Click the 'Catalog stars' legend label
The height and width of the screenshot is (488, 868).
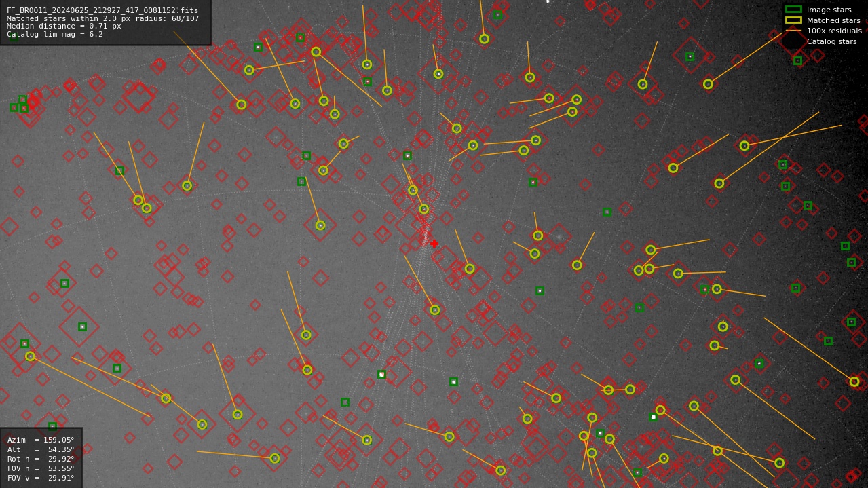(x=831, y=42)
